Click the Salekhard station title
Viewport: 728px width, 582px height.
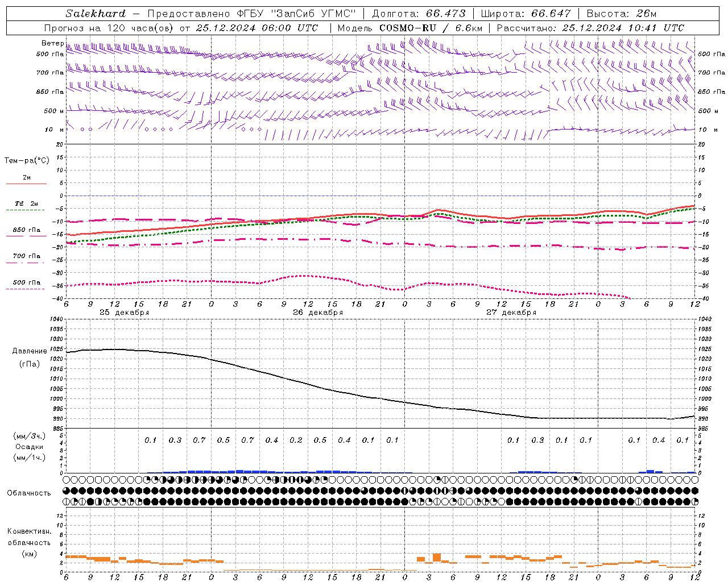(95, 14)
